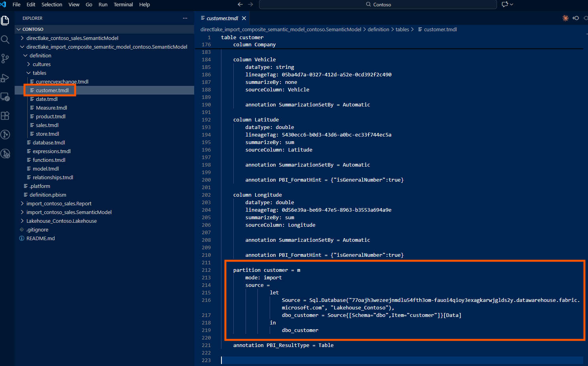The image size is (588, 366).
Task: Expand directlake_contoso_sales.SemanticModel folder
Action: tap(104, 38)
